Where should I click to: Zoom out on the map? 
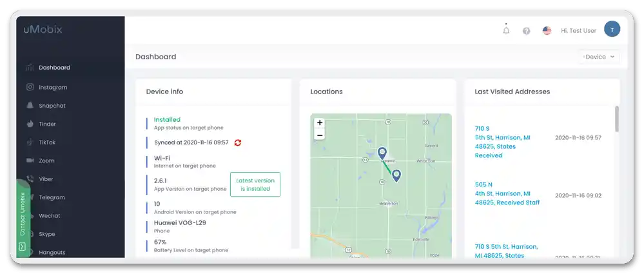(320, 135)
